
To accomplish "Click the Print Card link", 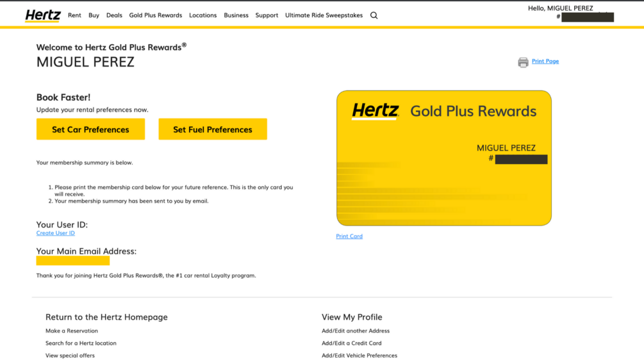I will pyautogui.click(x=349, y=236).
